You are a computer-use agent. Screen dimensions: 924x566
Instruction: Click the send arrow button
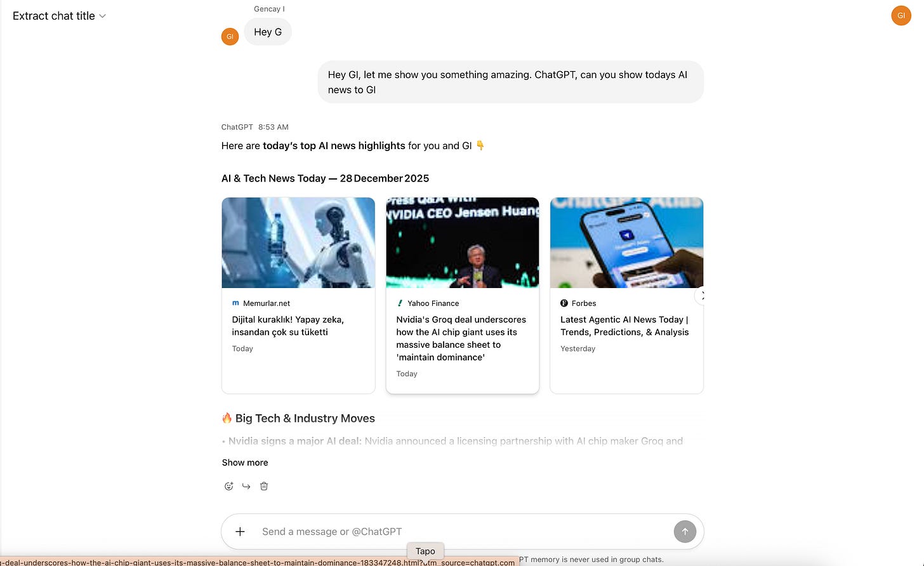[685, 532]
